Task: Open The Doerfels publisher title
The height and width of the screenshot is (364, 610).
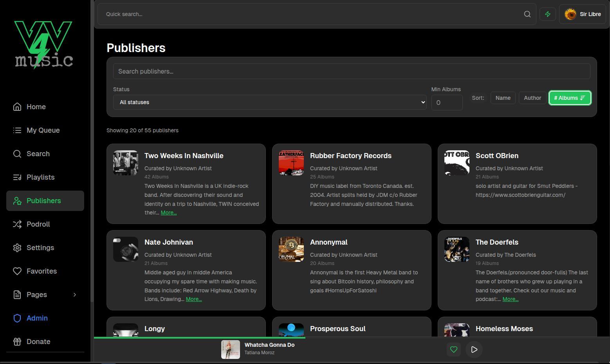Action: (x=496, y=242)
